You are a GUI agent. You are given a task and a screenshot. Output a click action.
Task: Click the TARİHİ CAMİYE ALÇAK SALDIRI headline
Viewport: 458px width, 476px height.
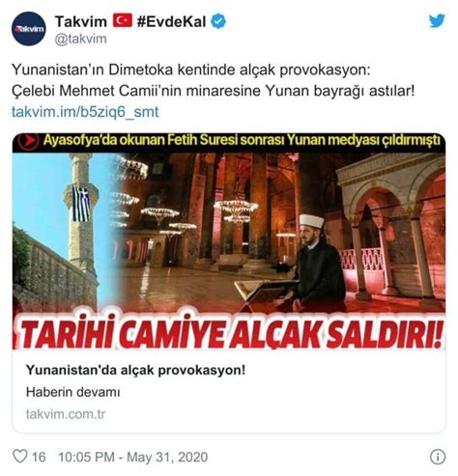tap(230, 333)
